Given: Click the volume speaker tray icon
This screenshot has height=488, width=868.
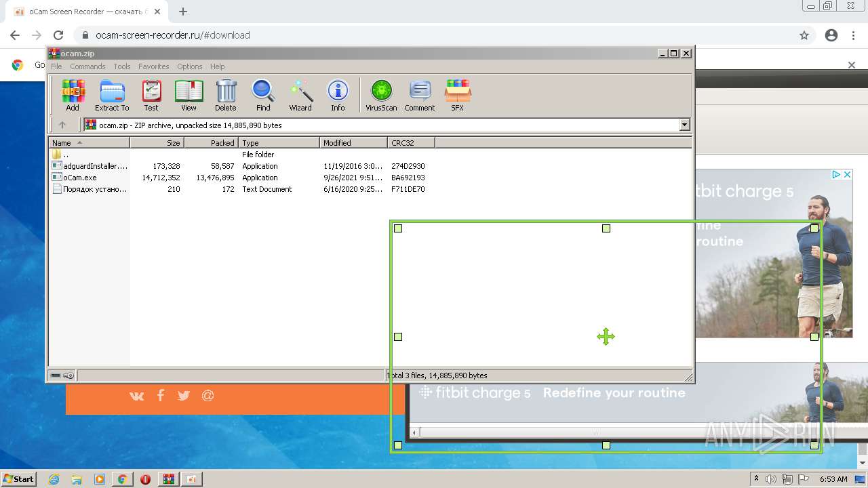Looking at the screenshot, I should coord(772,479).
